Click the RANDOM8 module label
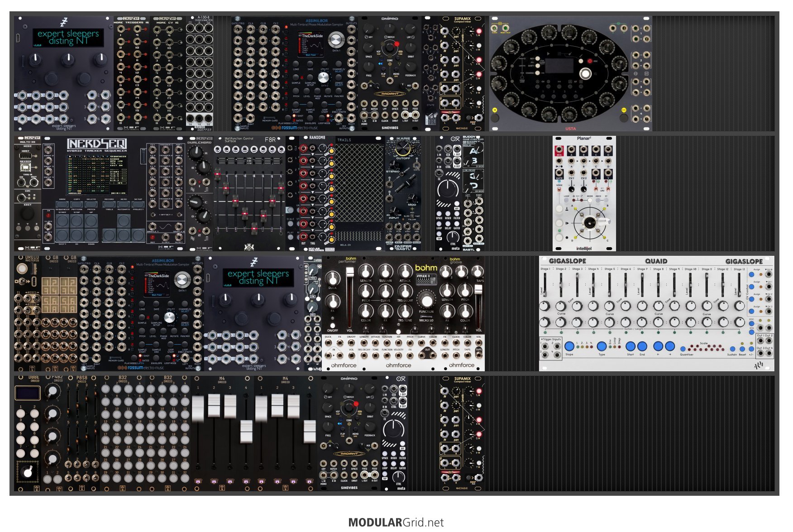The image size is (793, 532). coord(317,138)
